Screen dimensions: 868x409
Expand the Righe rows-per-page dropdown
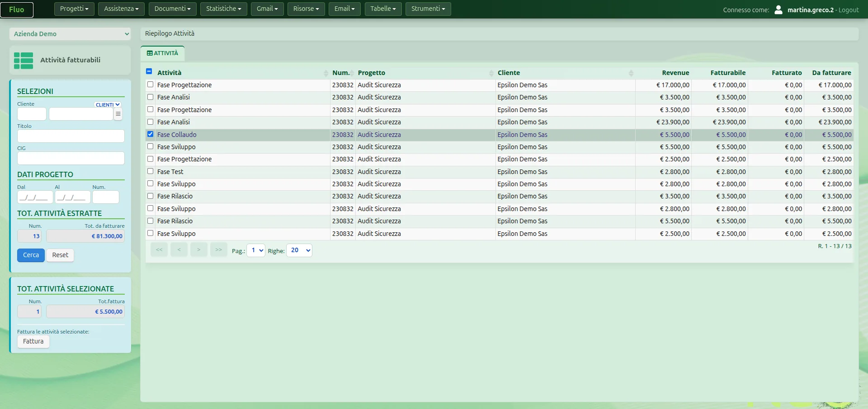(299, 250)
